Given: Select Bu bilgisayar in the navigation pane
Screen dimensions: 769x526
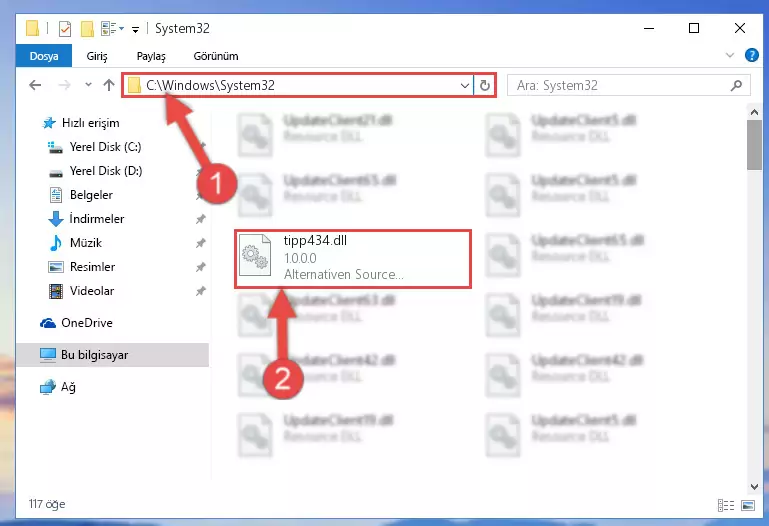Looking at the screenshot, I should [x=112, y=355].
